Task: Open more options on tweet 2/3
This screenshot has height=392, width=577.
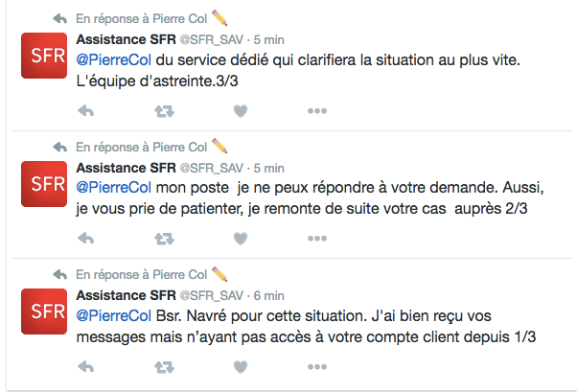Action: tap(317, 239)
